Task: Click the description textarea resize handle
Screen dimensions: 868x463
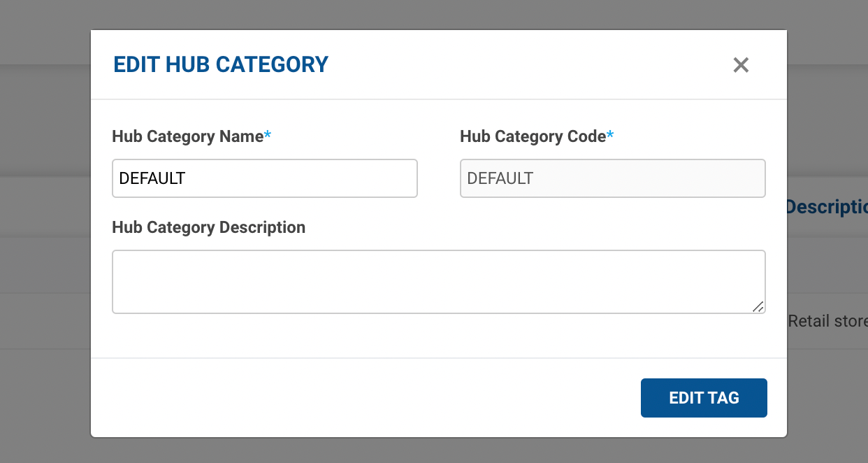Action: tap(758, 306)
